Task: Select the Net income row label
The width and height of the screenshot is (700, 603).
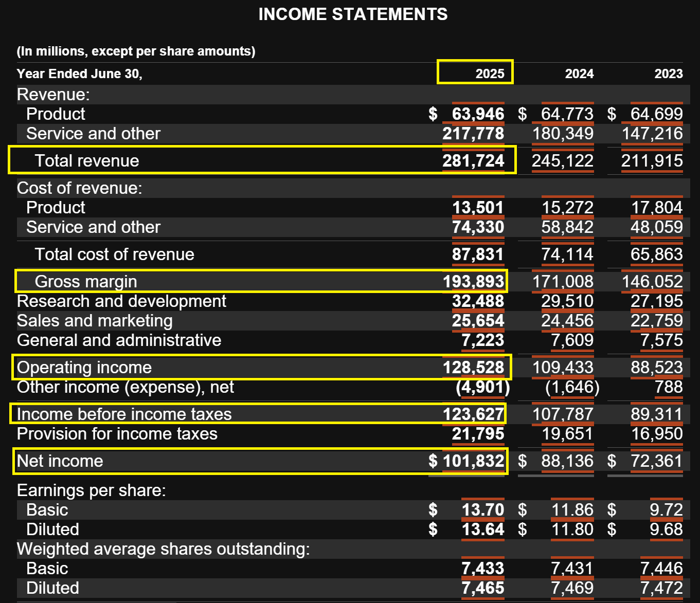Action: tap(60, 461)
